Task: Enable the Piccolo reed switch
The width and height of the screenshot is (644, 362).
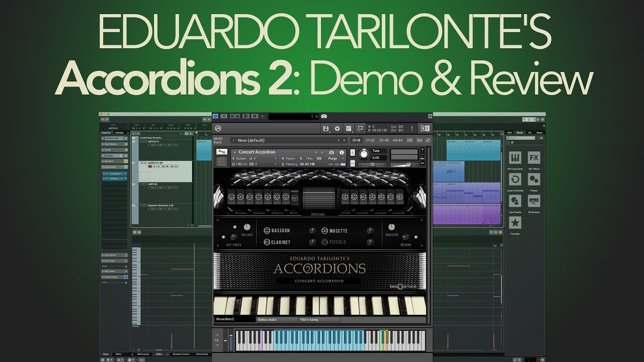Action: point(325,242)
